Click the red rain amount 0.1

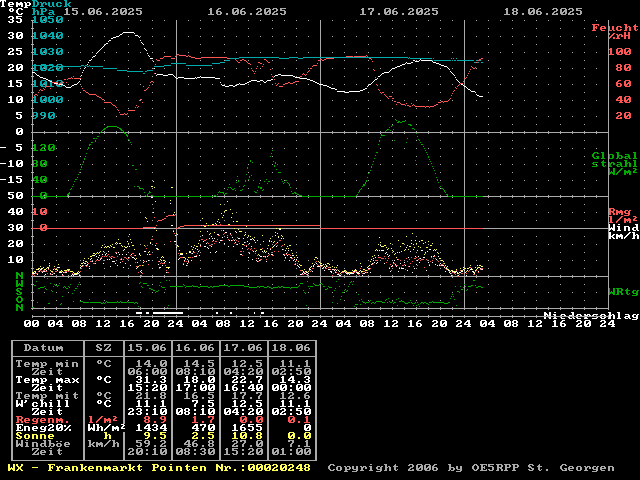tap(299, 420)
